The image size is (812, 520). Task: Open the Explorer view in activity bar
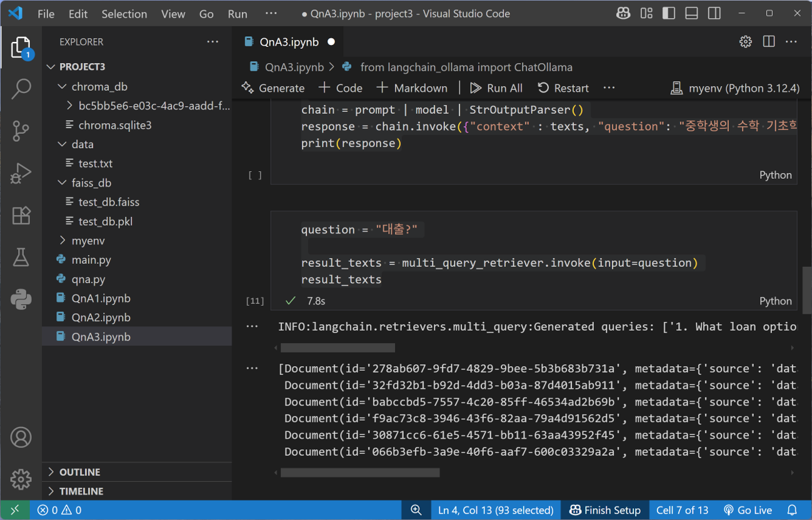pos(21,48)
